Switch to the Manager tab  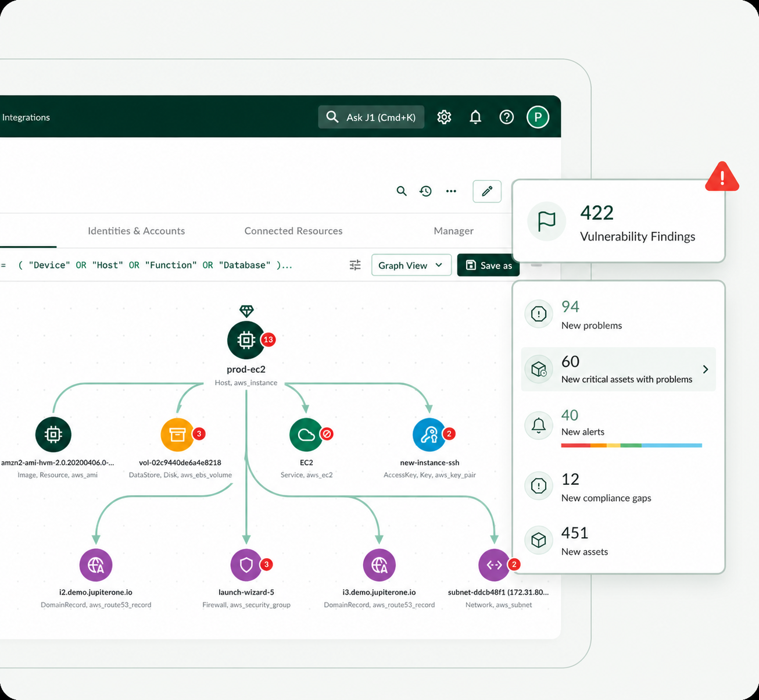pos(453,231)
